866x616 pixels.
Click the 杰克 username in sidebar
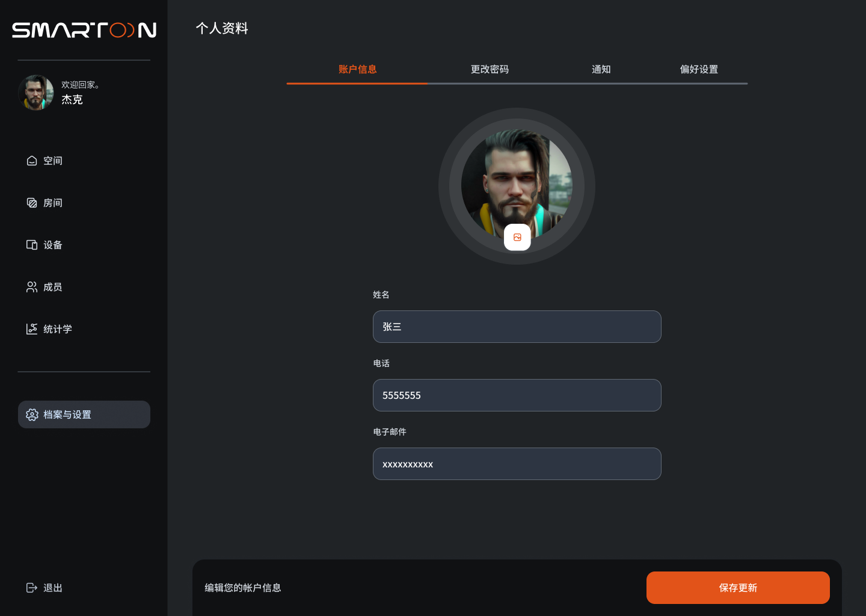[x=72, y=100]
